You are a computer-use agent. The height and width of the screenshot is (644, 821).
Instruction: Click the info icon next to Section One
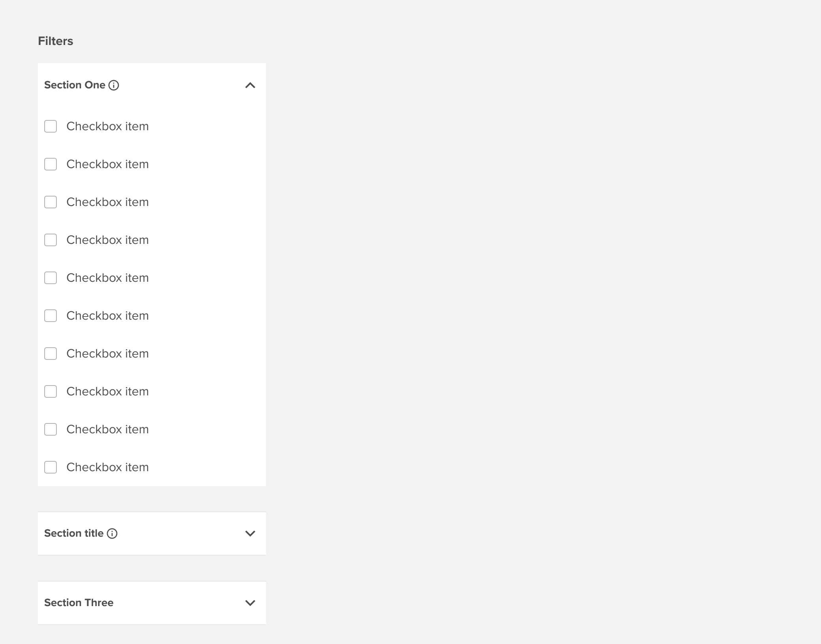click(114, 85)
